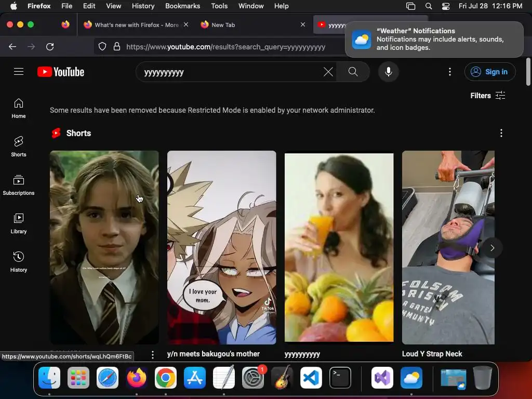Open the Hermione short thumbnail
532x399 pixels.
[x=104, y=247]
